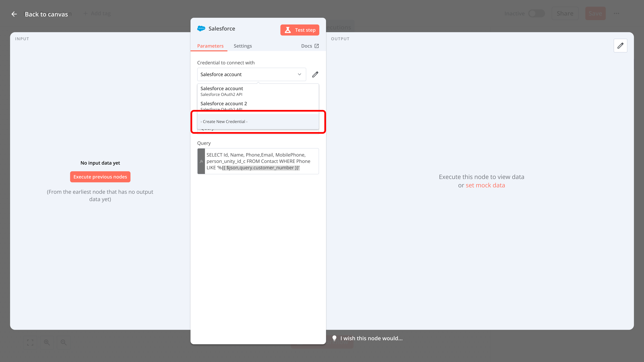Switch to the Settings tab
Viewport: 644px width, 362px height.
(x=243, y=46)
